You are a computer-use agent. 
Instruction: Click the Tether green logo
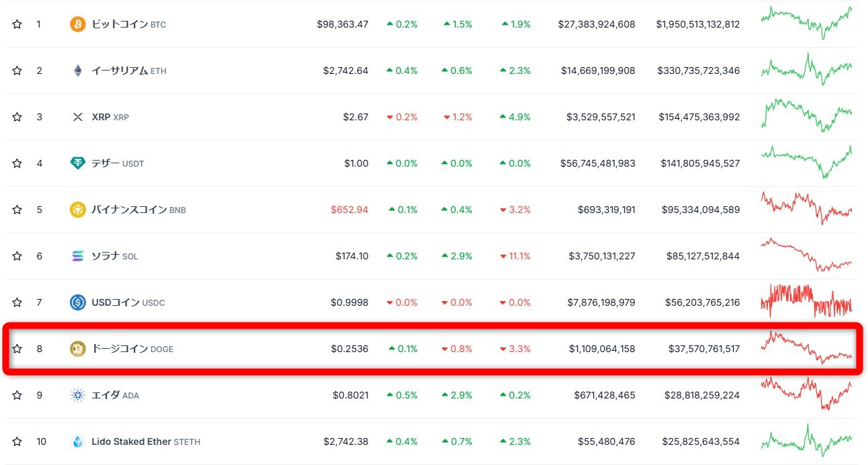pyautogui.click(x=78, y=163)
